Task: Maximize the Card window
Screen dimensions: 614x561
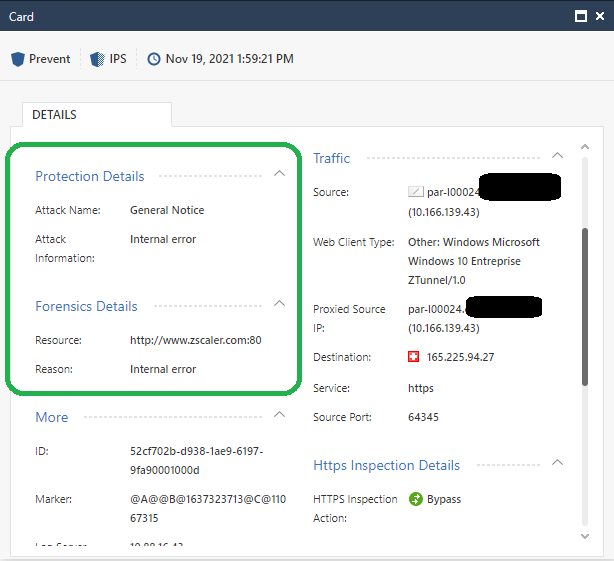Action: tap(580, 16)
